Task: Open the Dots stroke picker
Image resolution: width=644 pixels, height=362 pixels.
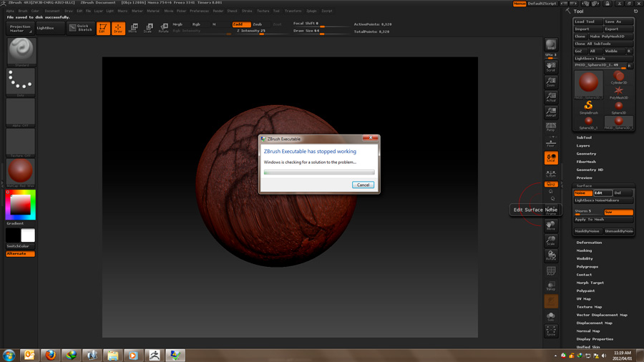Action: coord(21,82)
